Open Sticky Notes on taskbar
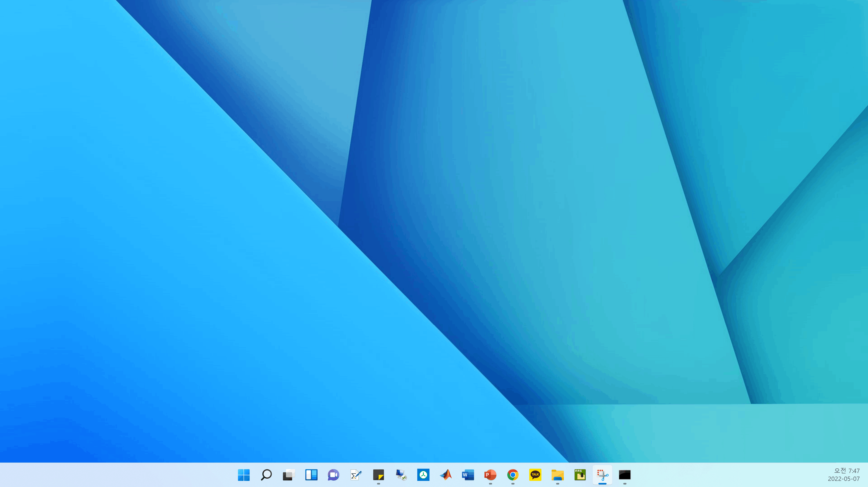The width and height of the screenshot is (868, 487). [378, 475]
